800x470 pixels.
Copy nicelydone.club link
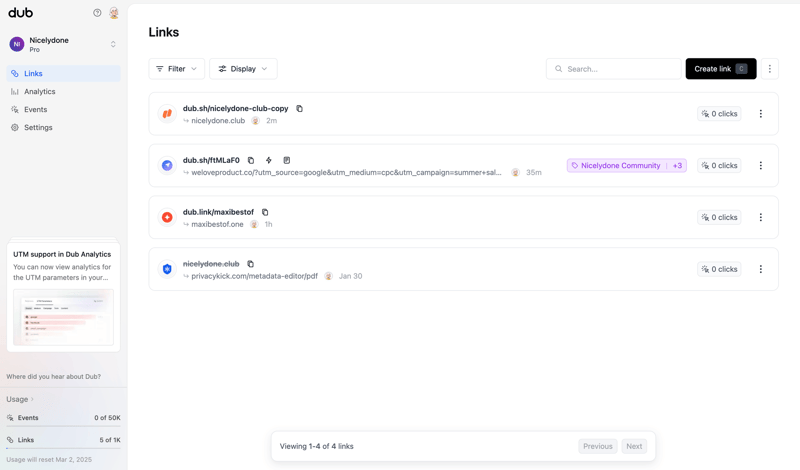251,264
